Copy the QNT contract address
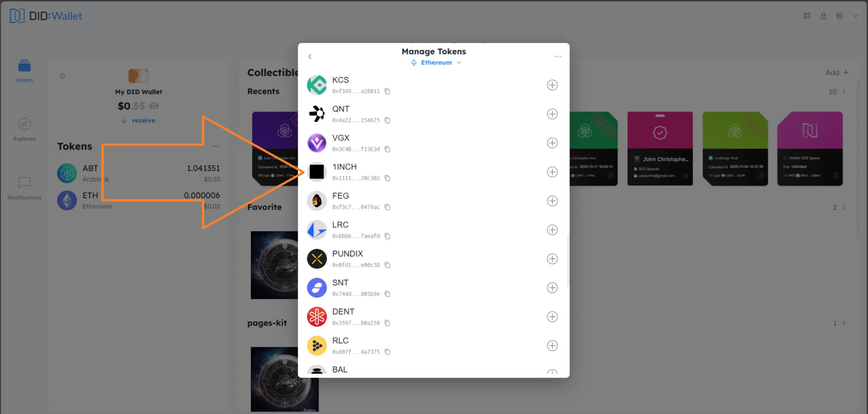The image size is (868, 414). [387, 120]
